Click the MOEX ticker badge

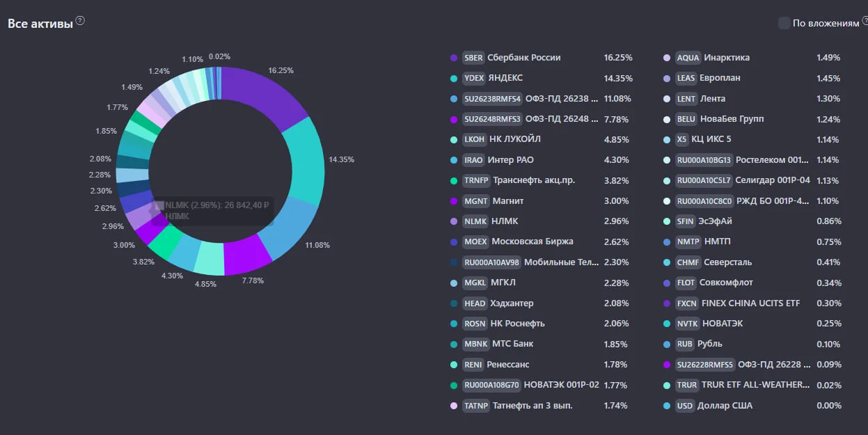pos(475,242)
